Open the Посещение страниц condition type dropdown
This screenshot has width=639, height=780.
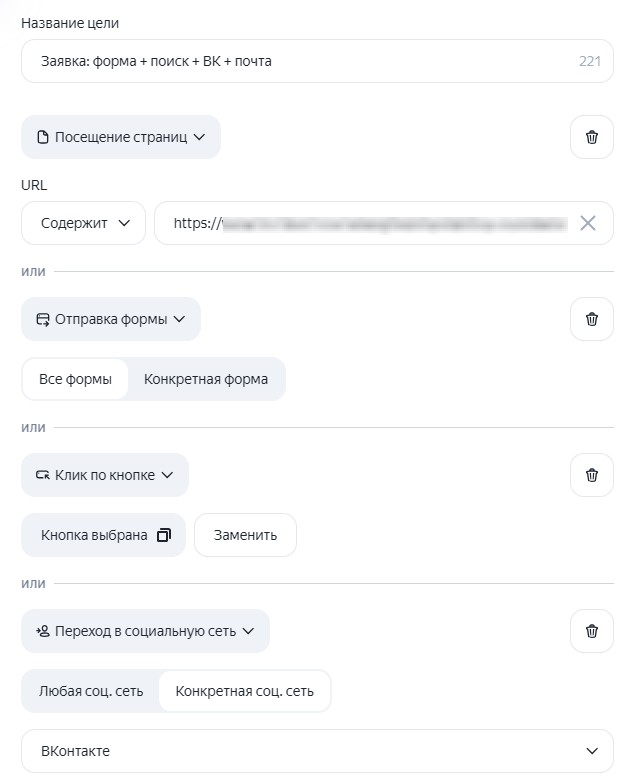tap(121, 137)
